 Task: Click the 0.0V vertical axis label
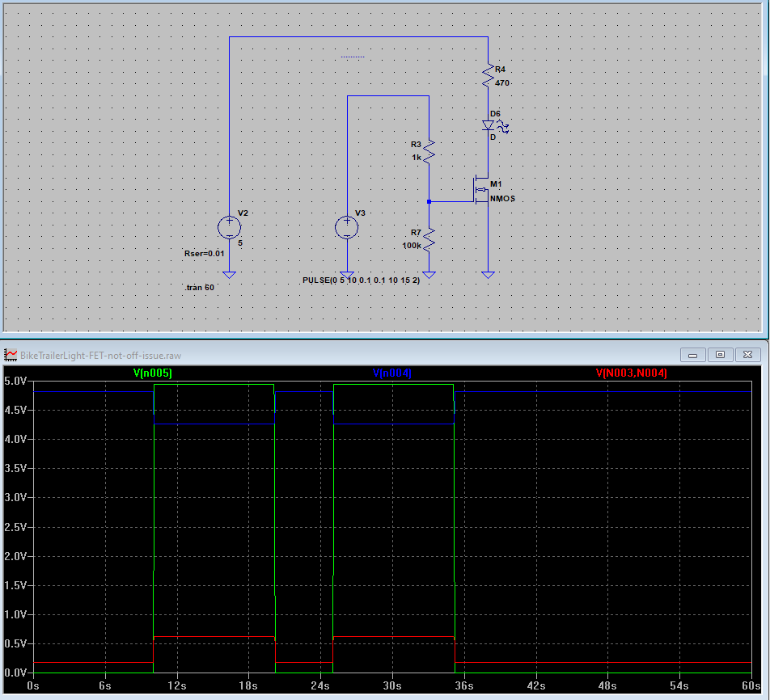click(15, 673)
